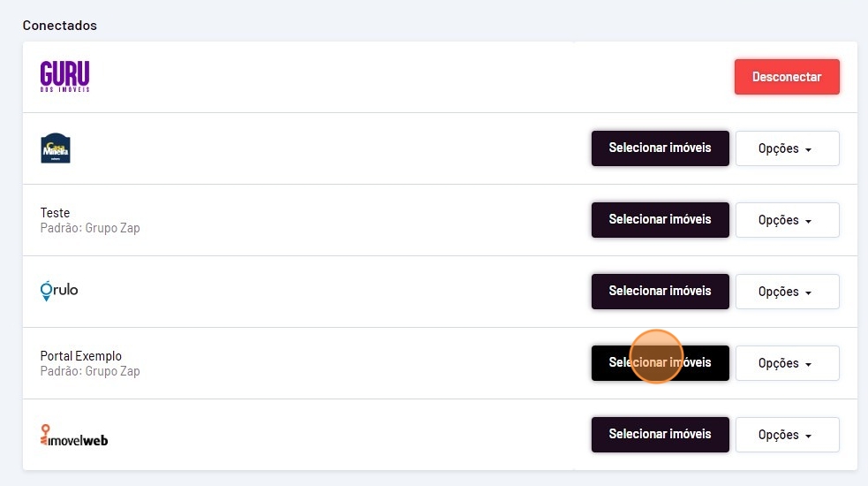The height and width of the screenshot is (486, 868).
Task: Expand Opções dropdown for Teste portal
Action: coord(787,220)
